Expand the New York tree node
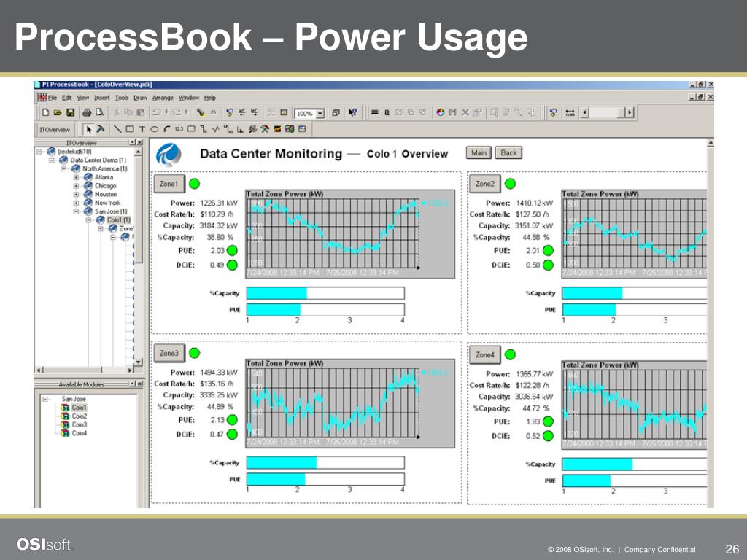 [x=76, y=203]
